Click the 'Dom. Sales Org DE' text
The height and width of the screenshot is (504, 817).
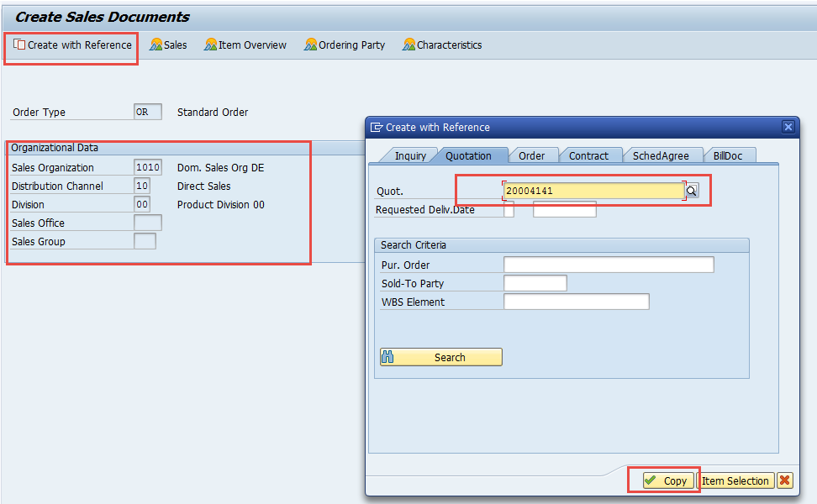(x=220, y=168)
